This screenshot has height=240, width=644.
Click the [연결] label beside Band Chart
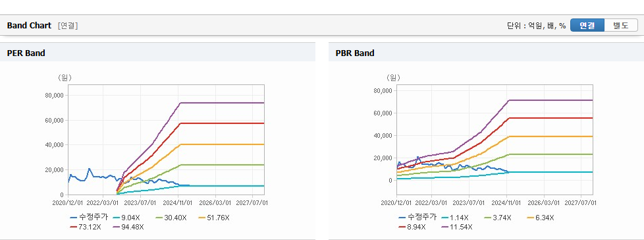(x=68, y=26)
